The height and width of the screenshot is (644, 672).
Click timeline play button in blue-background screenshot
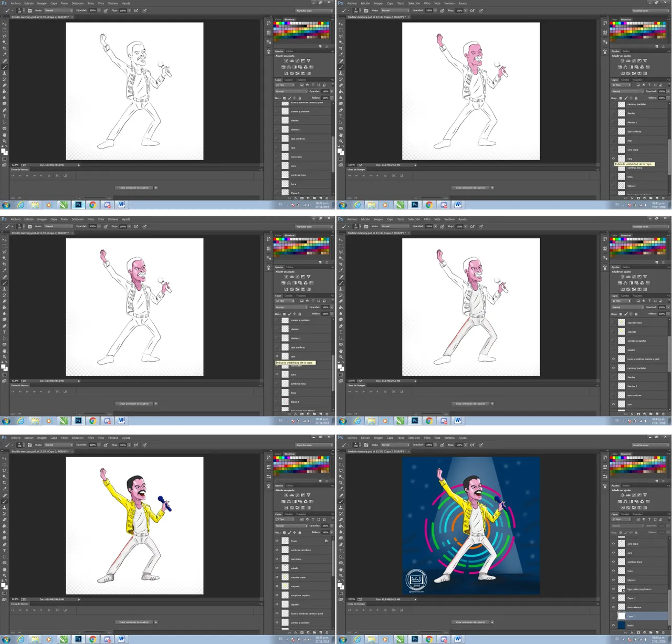click(363, 610)
